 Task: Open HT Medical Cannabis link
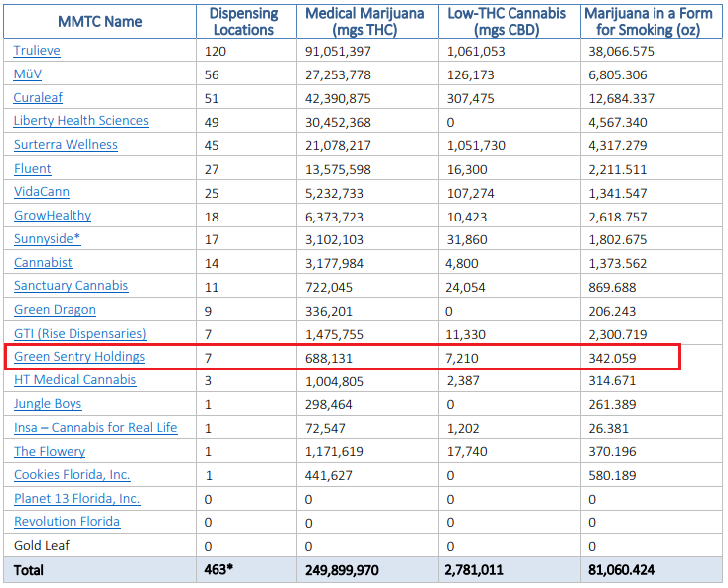click(x=74, y=380)
